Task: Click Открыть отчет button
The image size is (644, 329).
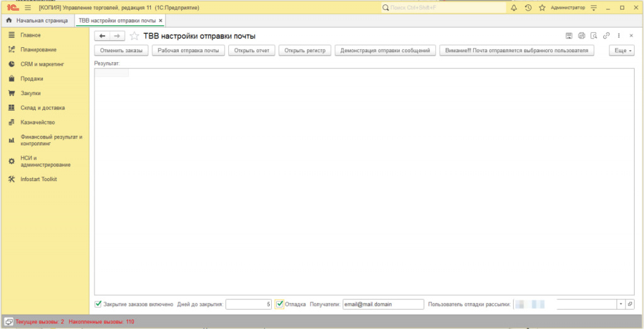Action: pyautogui.click(x=252, y=50)
